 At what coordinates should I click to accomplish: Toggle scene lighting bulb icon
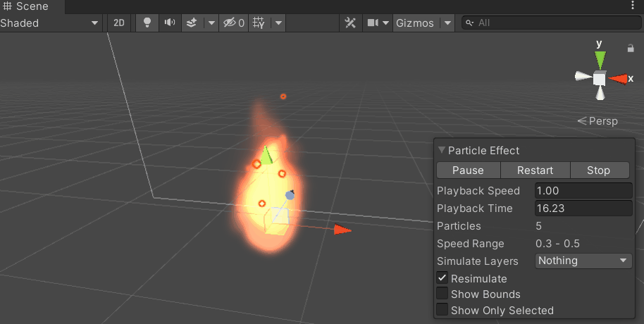[147, 23]
